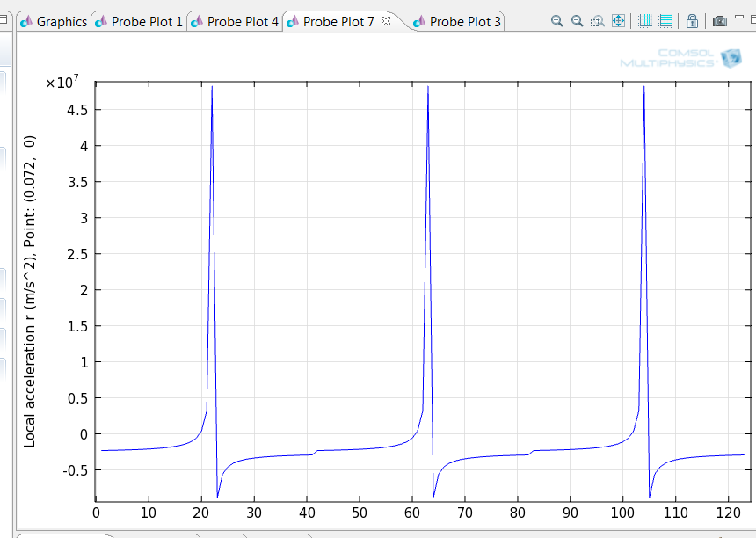Screen dimensions: 756x538
Task: Click the Zoom Extents icon
Action: 618,21
